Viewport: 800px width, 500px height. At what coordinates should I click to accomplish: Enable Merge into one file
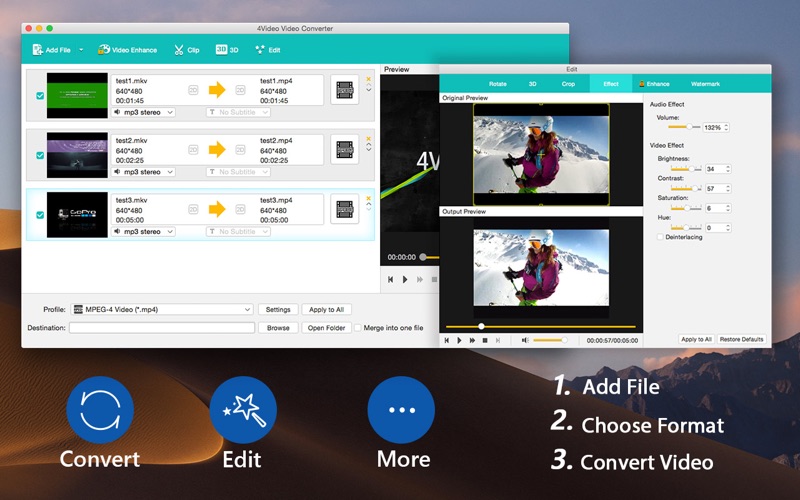pos(358,328)
